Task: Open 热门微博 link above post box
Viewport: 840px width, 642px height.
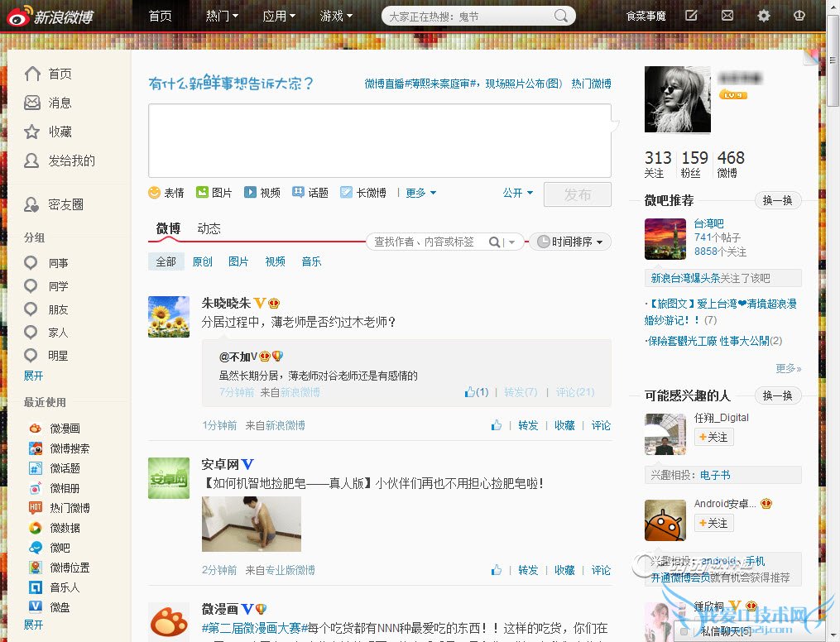Action: [591, 84]
